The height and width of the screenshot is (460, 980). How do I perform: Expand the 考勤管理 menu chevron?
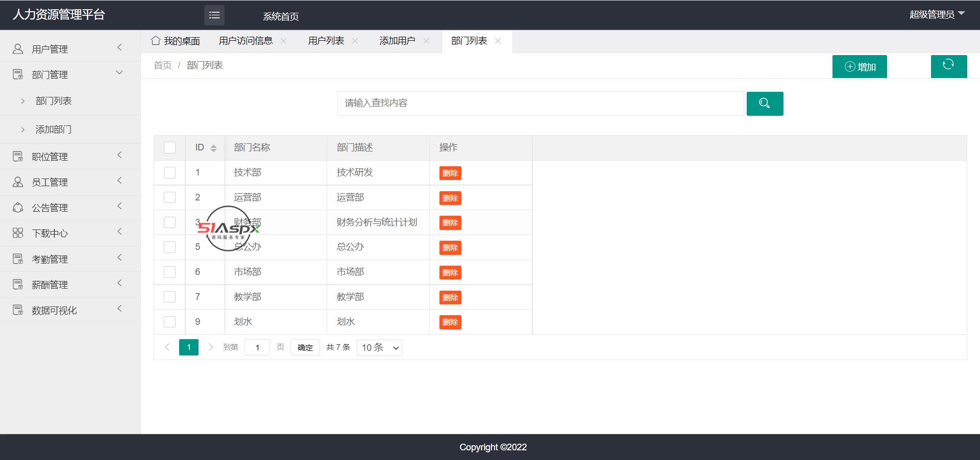click(119, 258)
